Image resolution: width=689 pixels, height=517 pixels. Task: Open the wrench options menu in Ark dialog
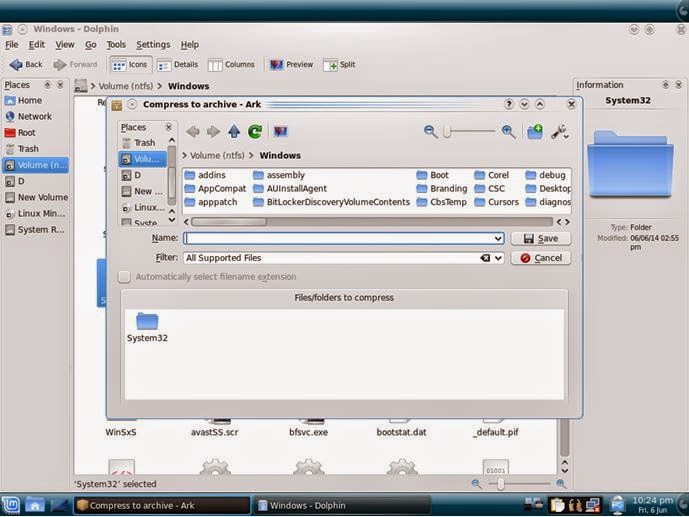point(560,132)
